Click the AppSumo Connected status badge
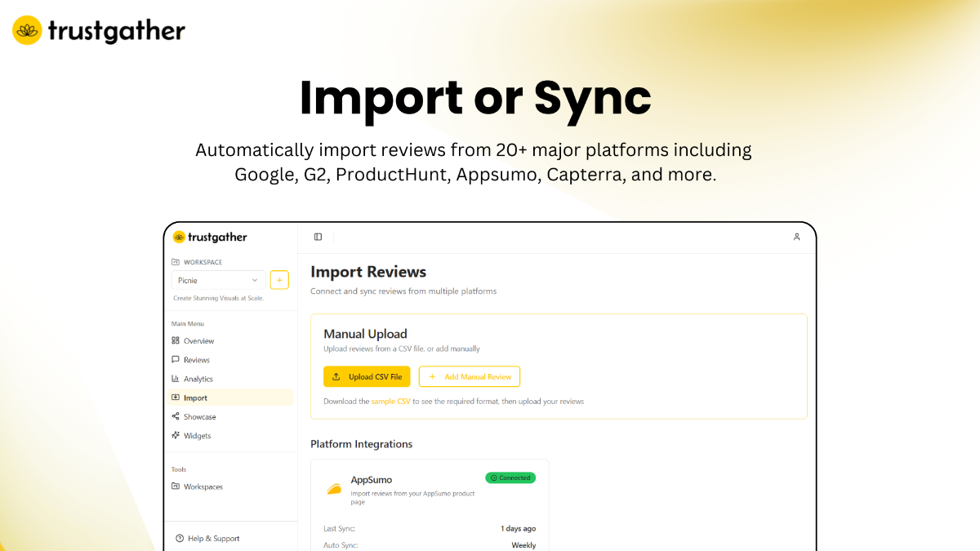Image resolution: width=980 pixels, height=551 pixels. click(510, 478)
